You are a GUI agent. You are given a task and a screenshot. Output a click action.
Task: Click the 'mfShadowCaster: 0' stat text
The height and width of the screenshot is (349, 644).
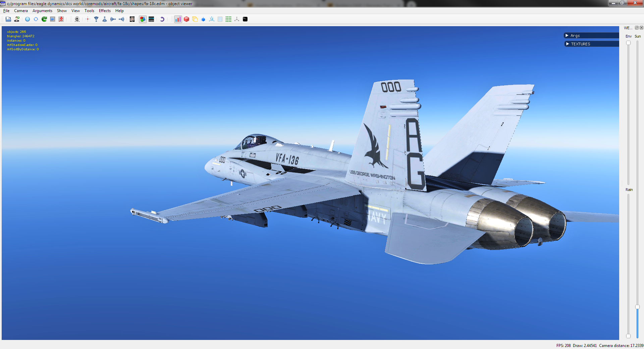pyautogui.click(x=22, y=45)
